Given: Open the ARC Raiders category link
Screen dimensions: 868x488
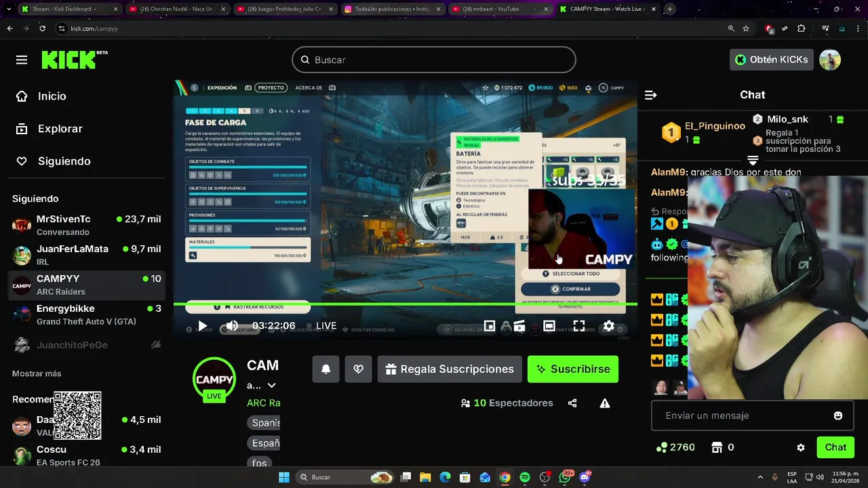Looking at the screenshot, I should coord(264,403).
